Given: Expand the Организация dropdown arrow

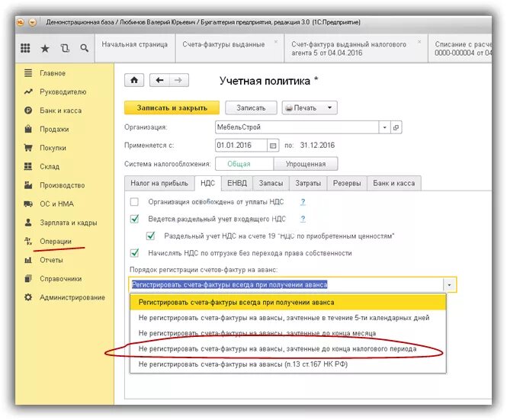Looking at the screenshot, I should coord(384,127).
